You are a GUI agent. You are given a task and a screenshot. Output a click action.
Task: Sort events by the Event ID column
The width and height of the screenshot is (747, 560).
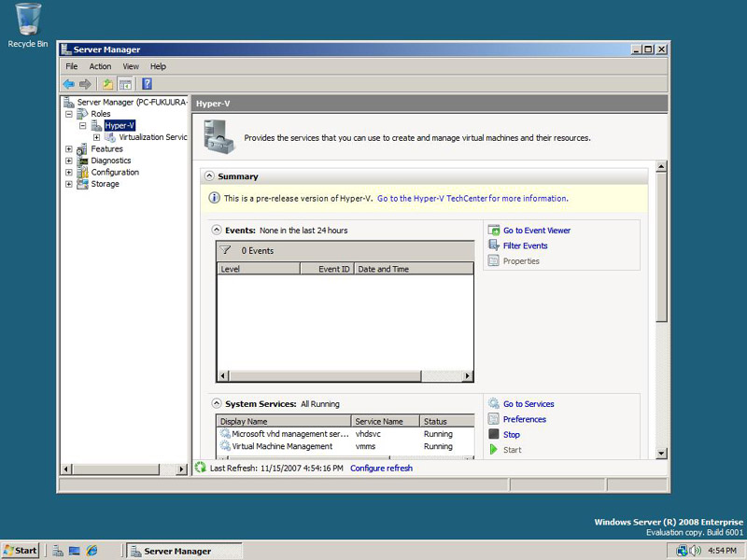click(328, 269)
